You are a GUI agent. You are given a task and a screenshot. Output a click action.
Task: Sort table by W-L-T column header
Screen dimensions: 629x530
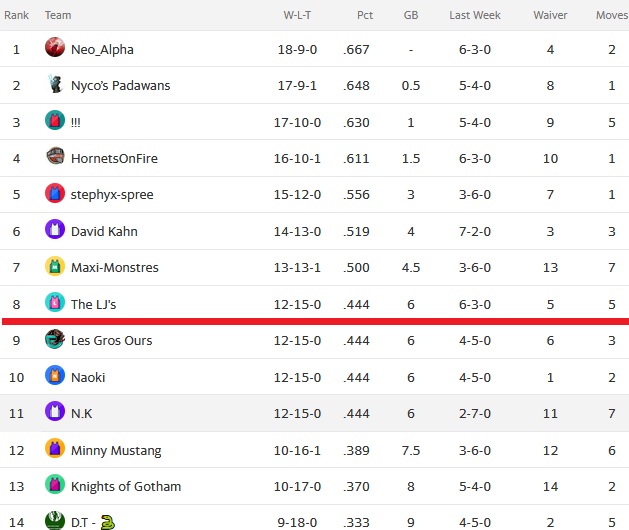[297, 15]
